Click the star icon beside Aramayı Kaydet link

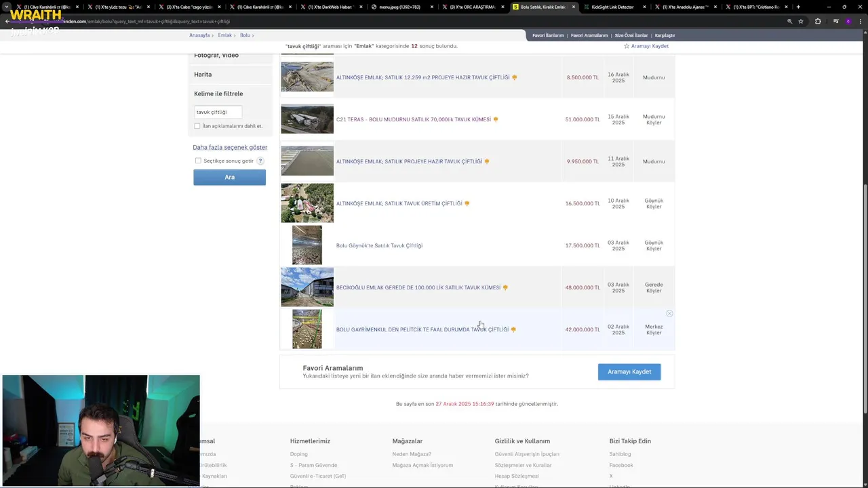tap(627, 46)
